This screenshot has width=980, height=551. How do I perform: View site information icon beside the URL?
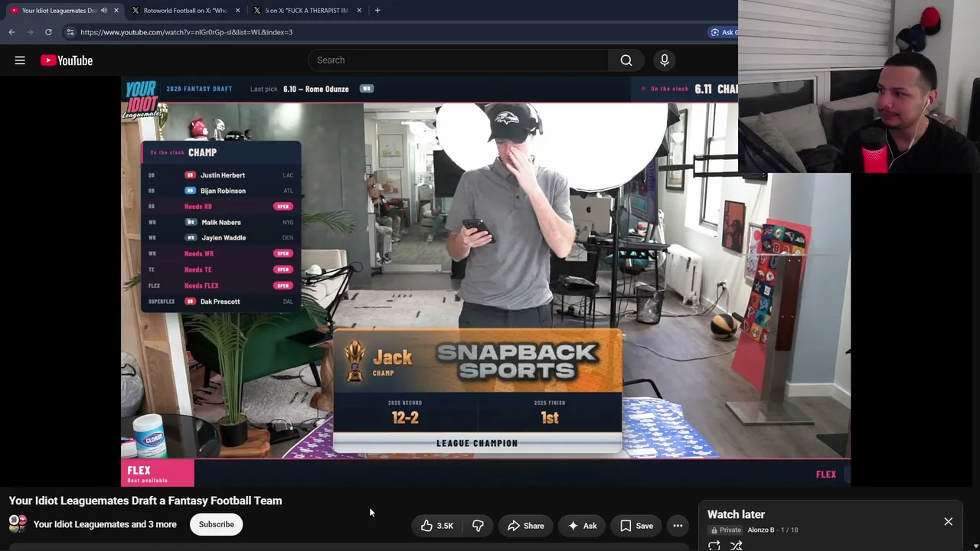click(x=70, y=32)
